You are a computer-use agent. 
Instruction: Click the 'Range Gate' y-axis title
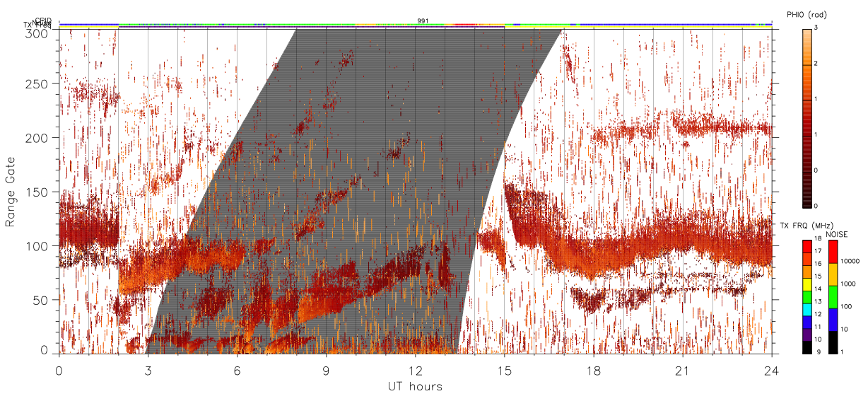tap(11, 192)
